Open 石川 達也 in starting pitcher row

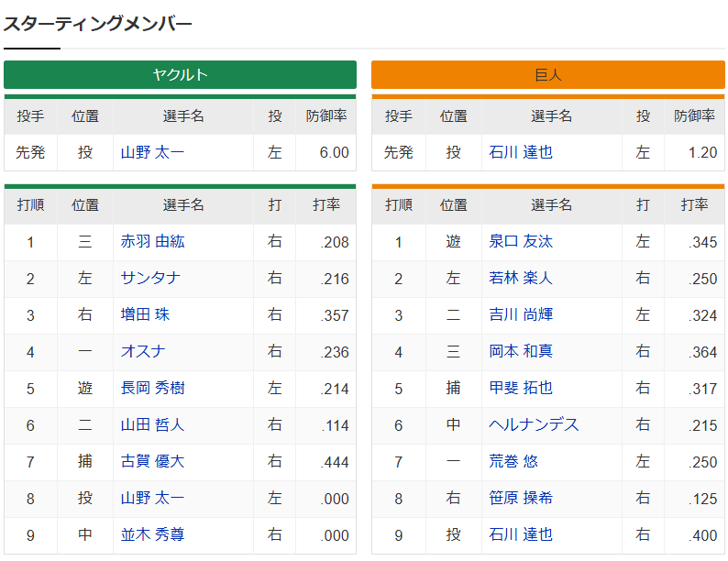pyautogui.click(x=521, y=153)
